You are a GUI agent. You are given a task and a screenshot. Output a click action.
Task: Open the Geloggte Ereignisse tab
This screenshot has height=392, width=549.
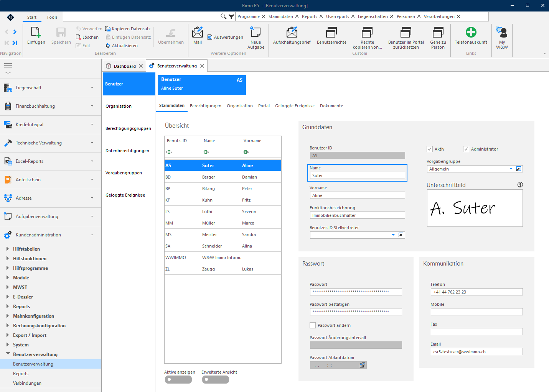(295, 106)
